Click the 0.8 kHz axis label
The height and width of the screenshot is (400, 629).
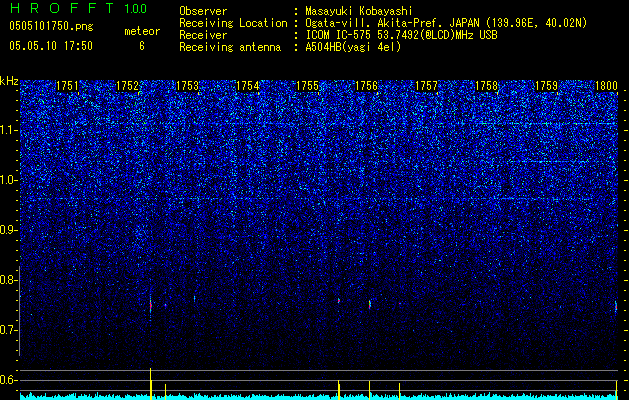pos(9,280)
